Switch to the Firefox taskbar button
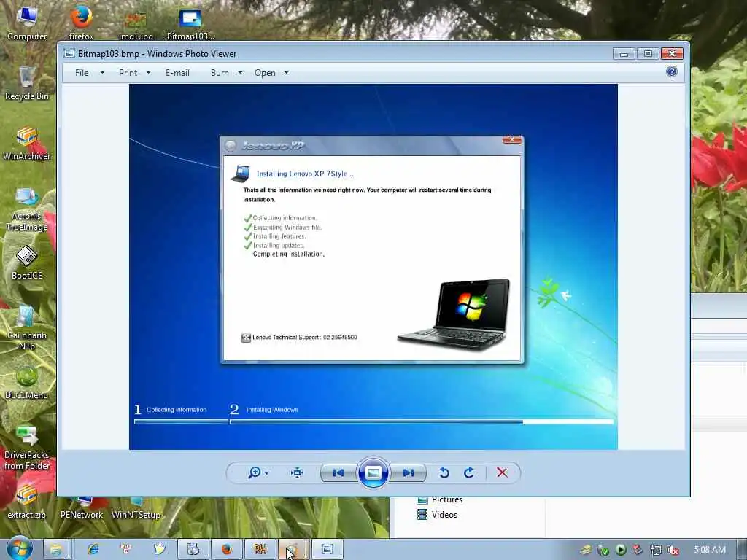This screenshot has height=560, width=747. (x=227, y=550)
